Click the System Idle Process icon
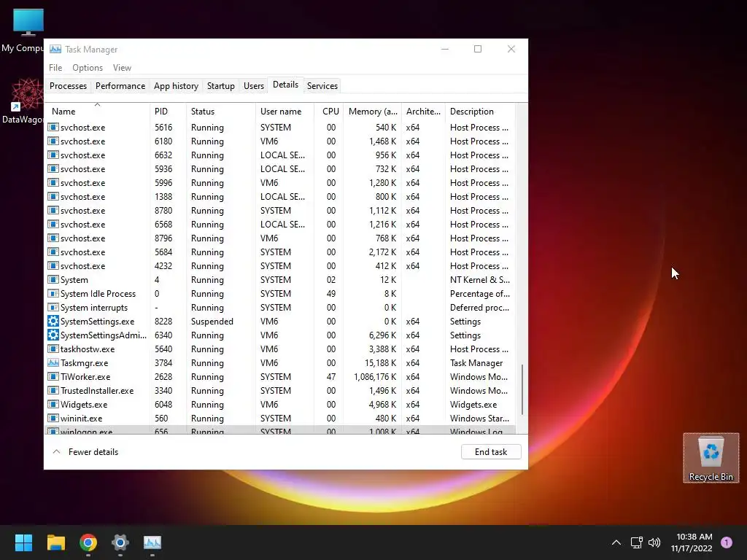Viewport: 747px width, 560px height. click(53, 293)
